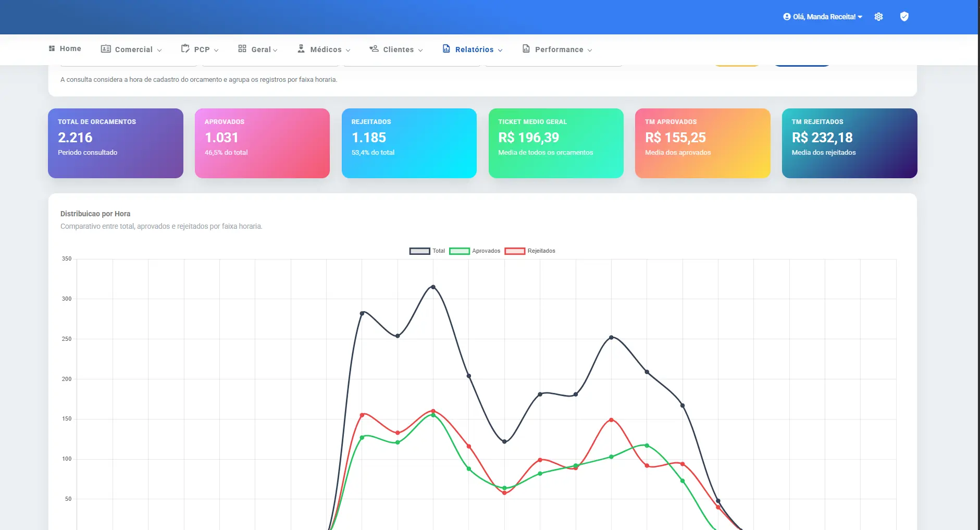The image size is (980, 530).
Task: Open the Comercial menu
Action: 131,49
